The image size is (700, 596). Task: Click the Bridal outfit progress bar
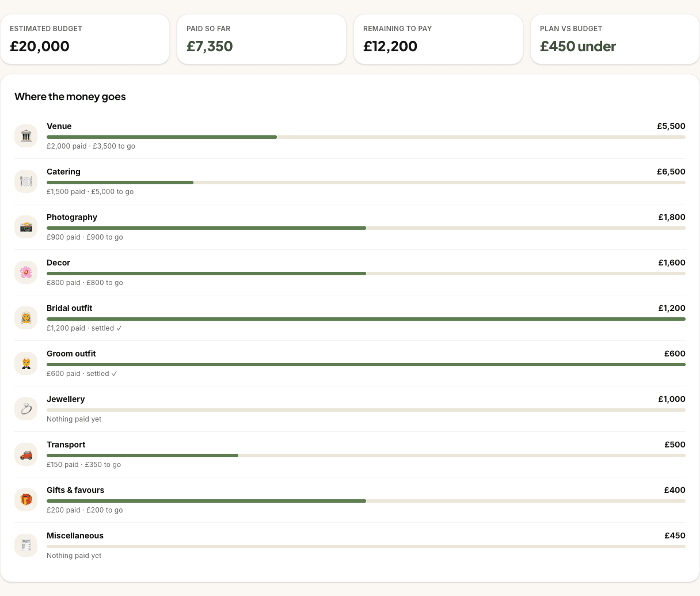coord(366,319)
